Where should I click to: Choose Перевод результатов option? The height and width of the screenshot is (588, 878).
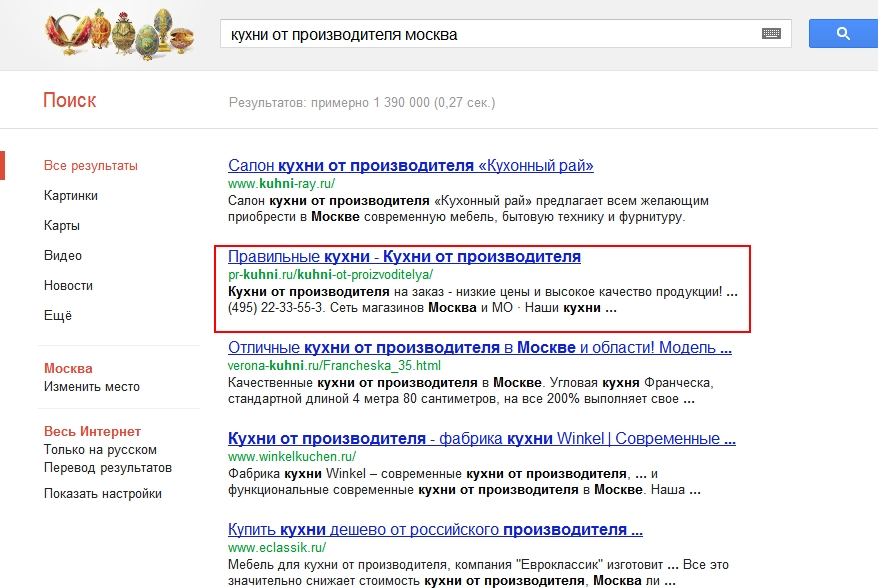108,468
